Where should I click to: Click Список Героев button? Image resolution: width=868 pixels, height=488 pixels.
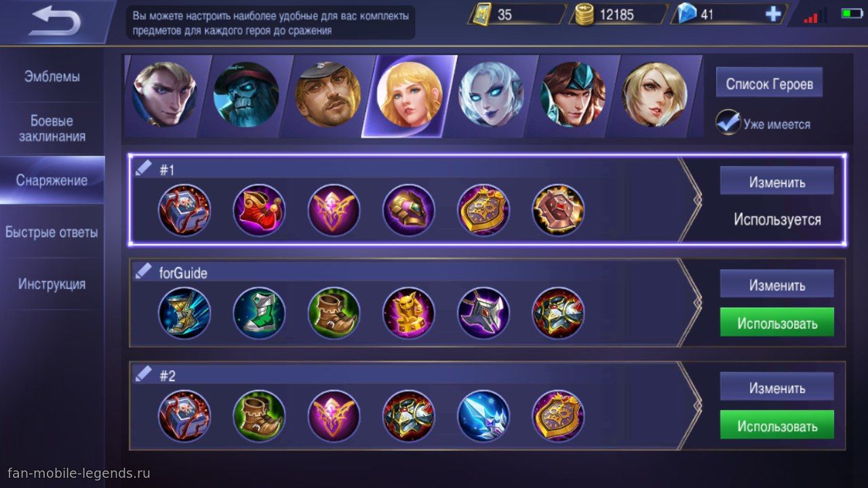coord(769,84)
